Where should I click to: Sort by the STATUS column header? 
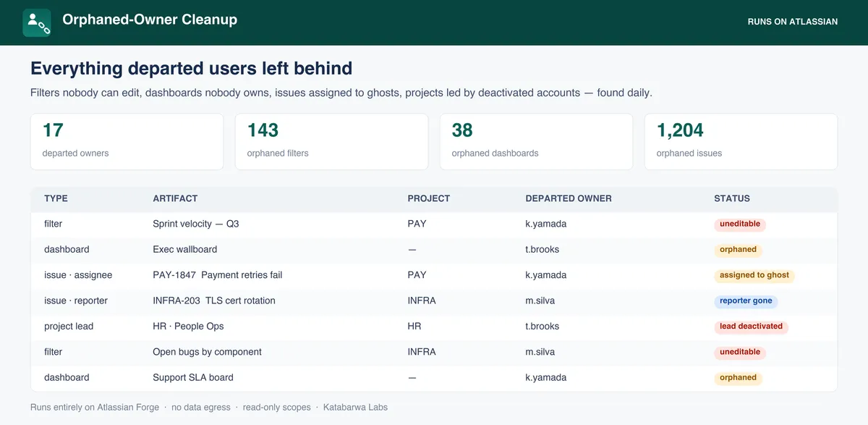coord(732,198)
